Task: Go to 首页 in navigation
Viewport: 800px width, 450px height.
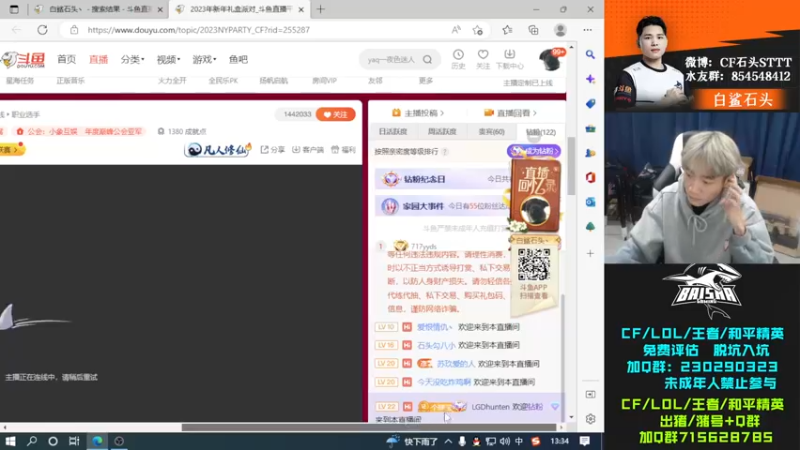Action: point(66,59)
